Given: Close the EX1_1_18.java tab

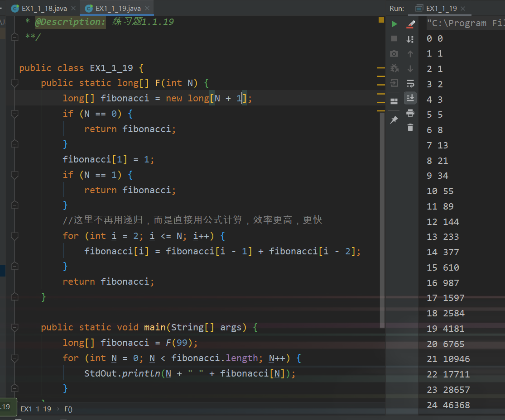Looking at the screenshot, I should 73,8.
